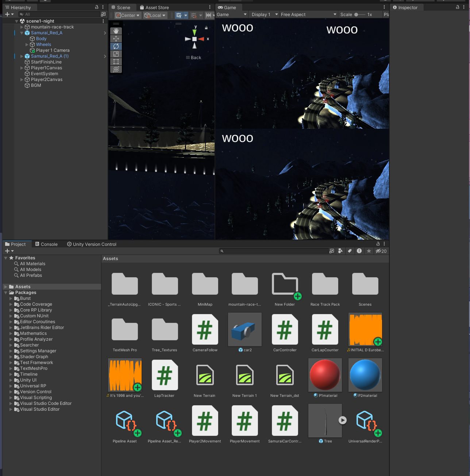The image size is (470, 476).
Task: Choose the Rect transform tool
Action: click(x=116, y=62)
